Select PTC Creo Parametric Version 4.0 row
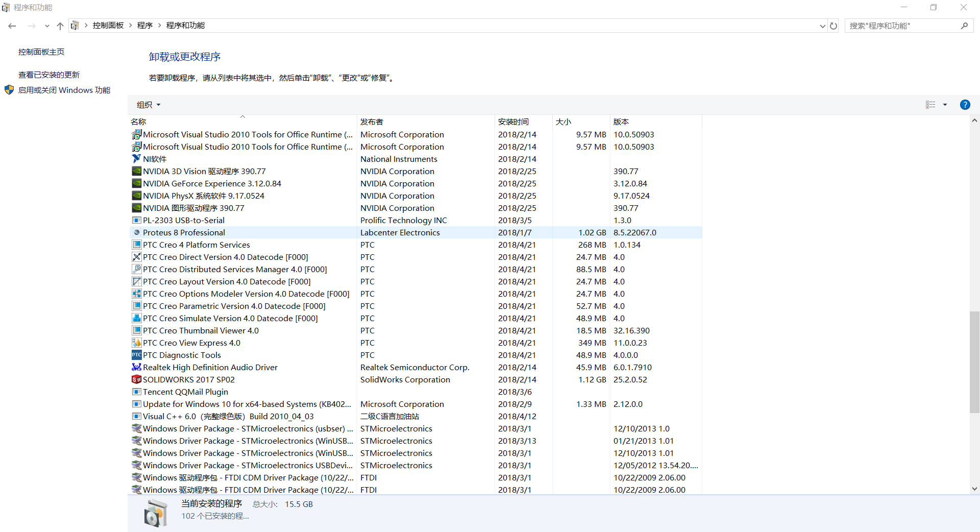This screenshot has height=532, width=980. click(x=415, y=306)
